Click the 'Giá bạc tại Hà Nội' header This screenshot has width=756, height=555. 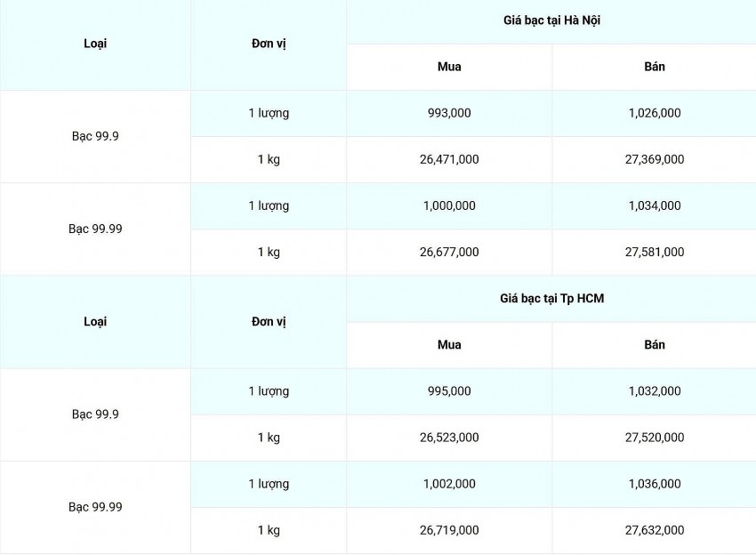(551, 20)
